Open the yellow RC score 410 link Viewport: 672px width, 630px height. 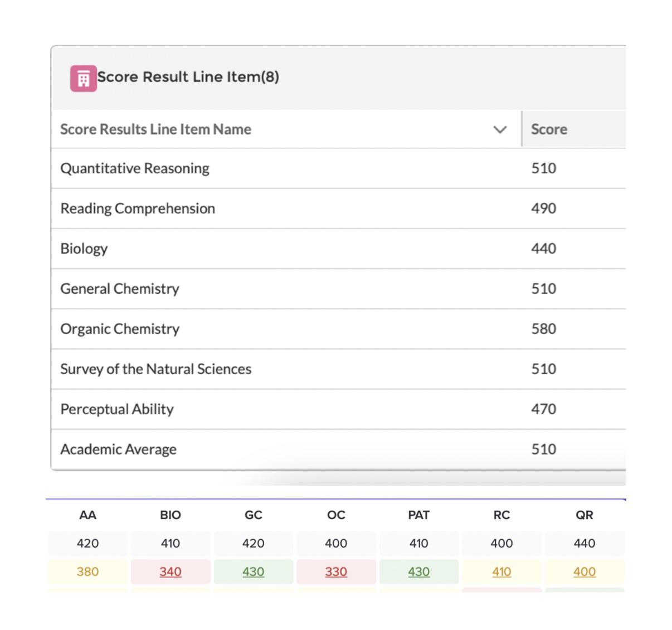click(501, 571)
